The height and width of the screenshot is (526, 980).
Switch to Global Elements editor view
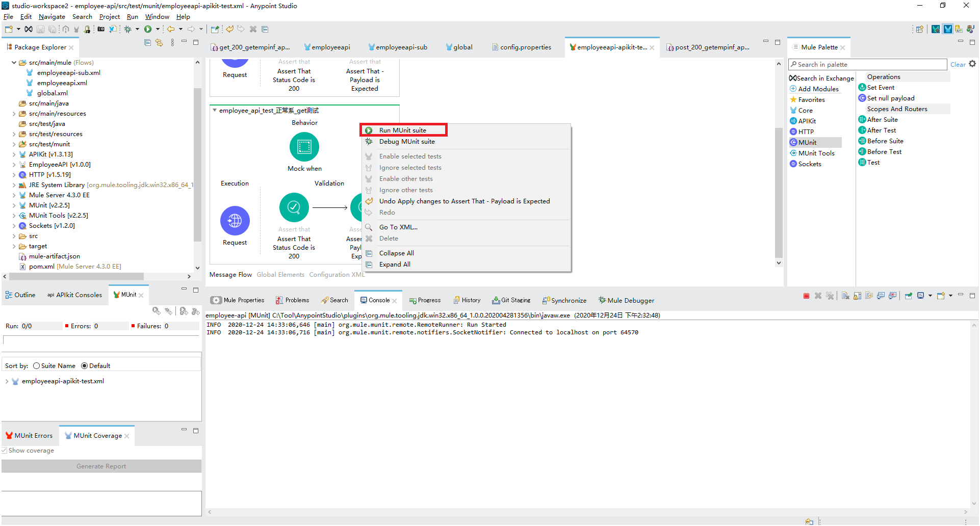pyautogui.click(x=280, y=274)
